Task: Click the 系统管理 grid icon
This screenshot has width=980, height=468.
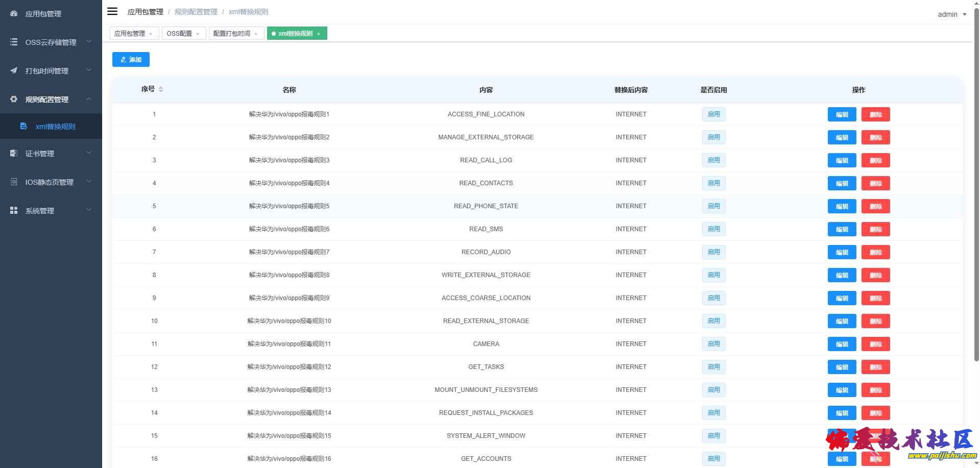Action: point(14,211)
